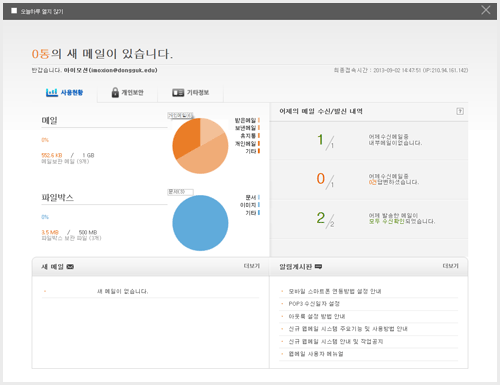This screenshot has width=500, height=385.
Task: Open the 아웃룩 설정 방법 안내 notice
Action: click(317, 316)
